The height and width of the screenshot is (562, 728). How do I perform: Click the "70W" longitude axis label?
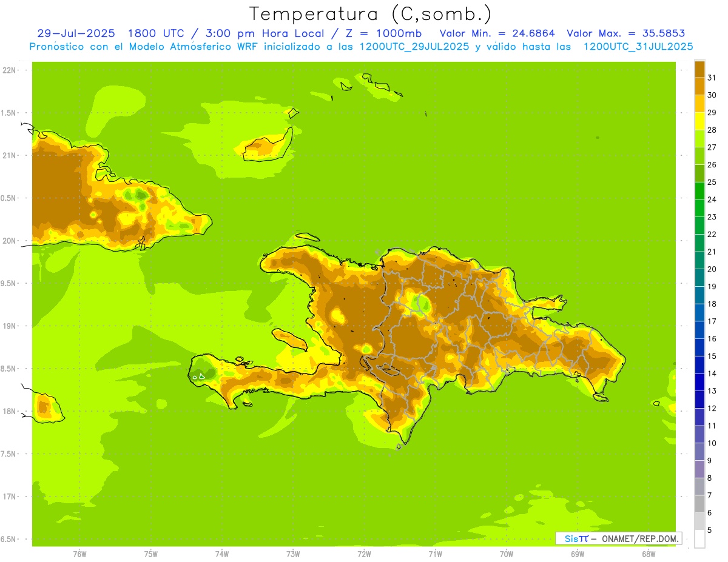507,554
